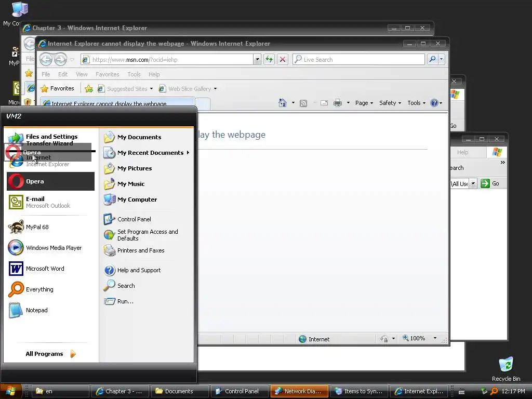Open MyPal 68 browser
Image resolution: width=532 pixels, height=399 pixels.
[x=50, y=227]
